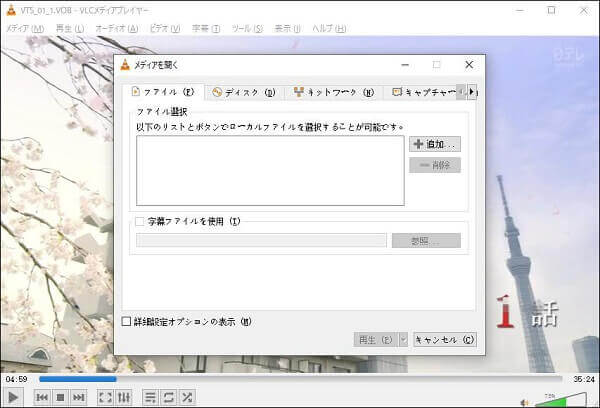Click the subtitle file path field
600x408 pixels.
[x=261, y=240]
